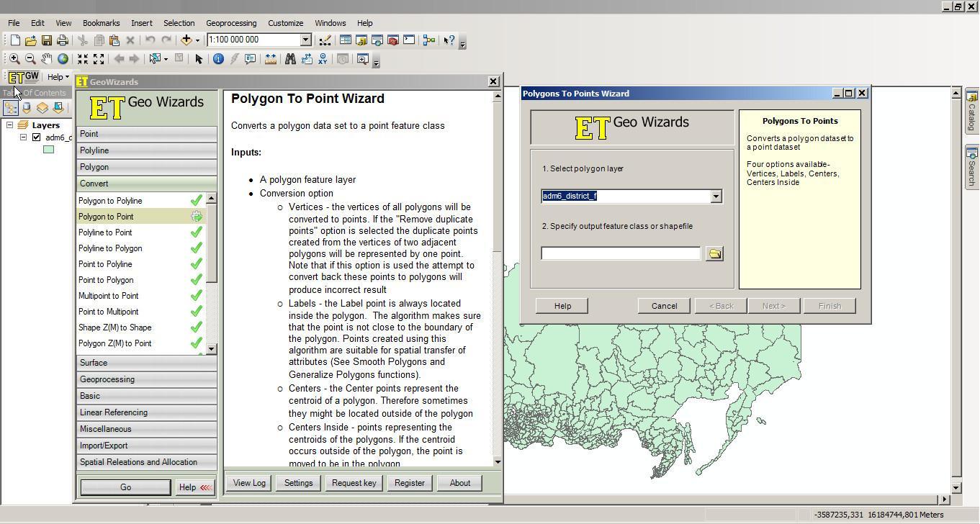
Task: Select Point to Polygon function
Action: click(x=141, y=280)
